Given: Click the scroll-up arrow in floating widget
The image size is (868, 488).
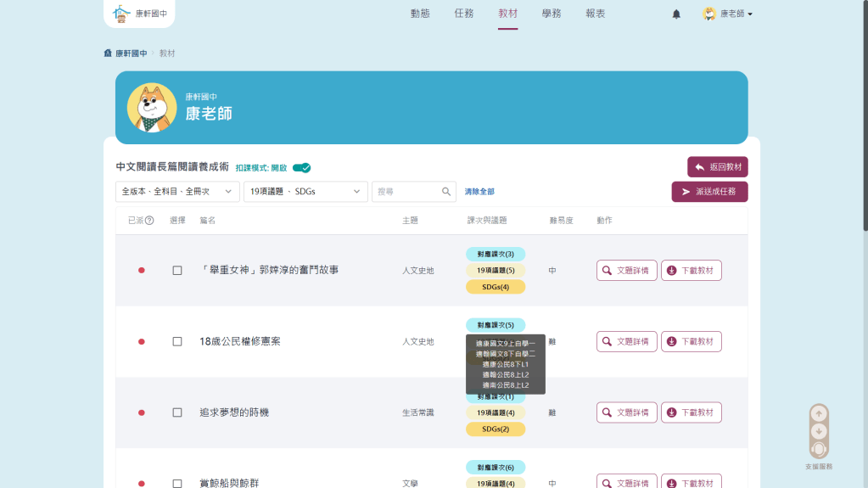Looking at the screenshot, I should click(x=819, y=413).
